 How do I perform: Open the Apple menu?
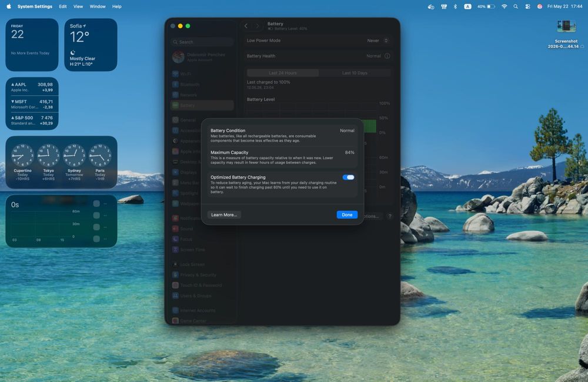tap(9, 6)
